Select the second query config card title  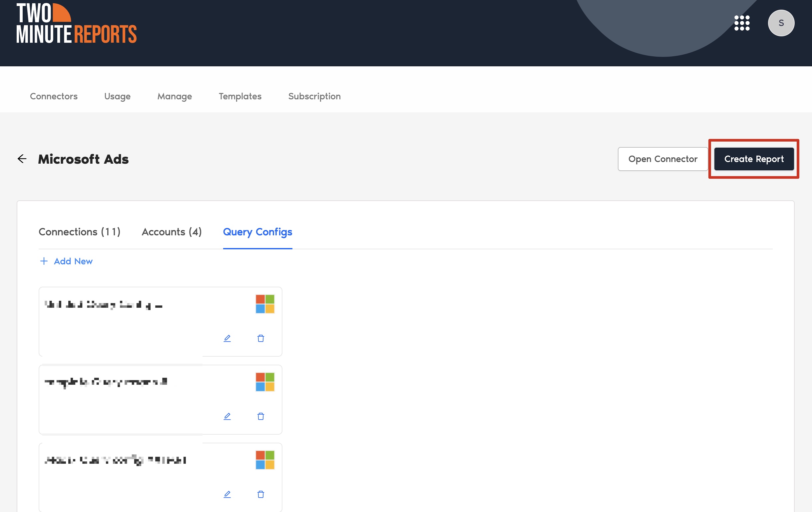(106, 382)
